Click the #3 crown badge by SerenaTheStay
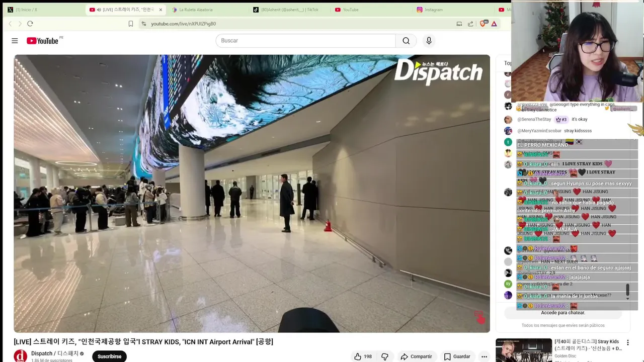The image size is (644, 362). pos(561,120)
